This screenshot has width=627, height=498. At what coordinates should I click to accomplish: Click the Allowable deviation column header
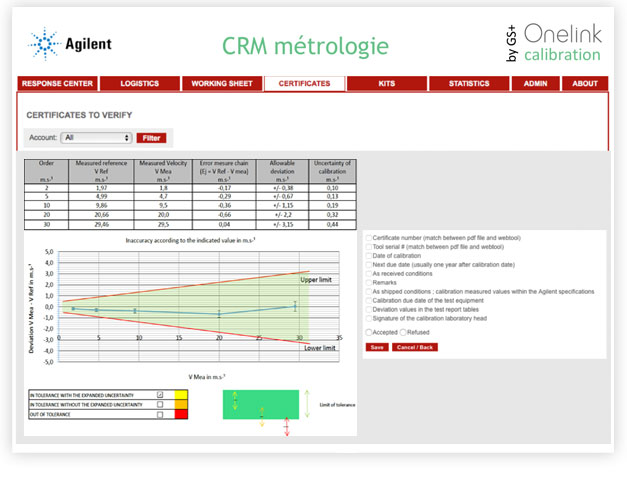pyautogui.click(x=282, y=172)
